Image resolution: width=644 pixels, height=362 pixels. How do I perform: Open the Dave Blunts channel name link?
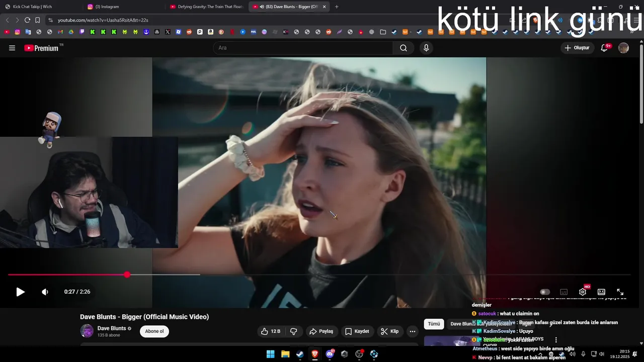[x=112, y=328]
